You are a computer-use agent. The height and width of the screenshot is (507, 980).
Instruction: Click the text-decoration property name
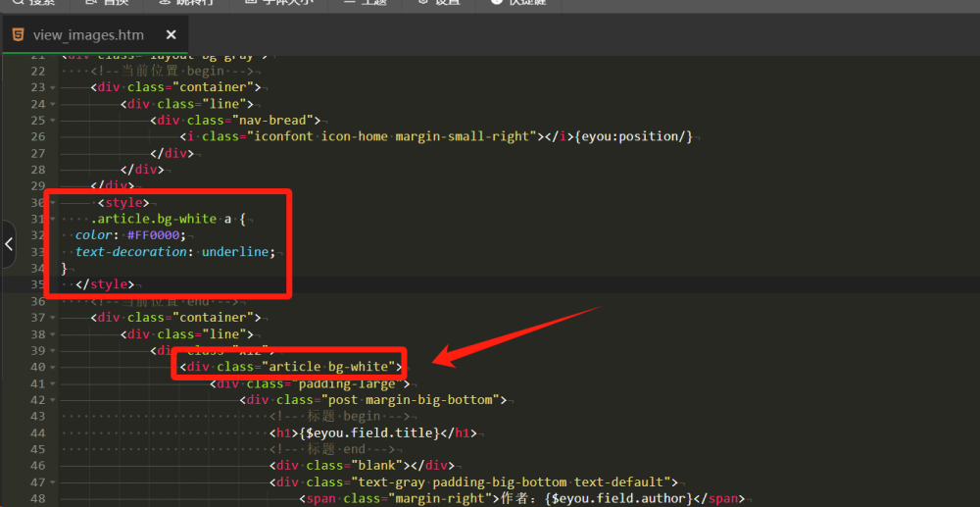132,252
